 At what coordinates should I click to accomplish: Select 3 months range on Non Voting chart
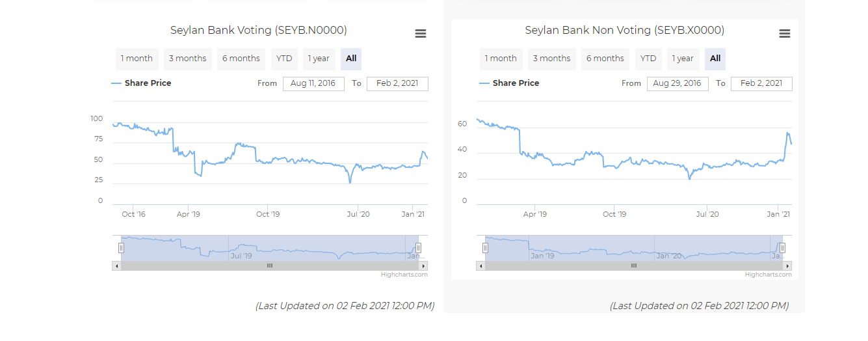pyautogui.click(x=551, y=59)
